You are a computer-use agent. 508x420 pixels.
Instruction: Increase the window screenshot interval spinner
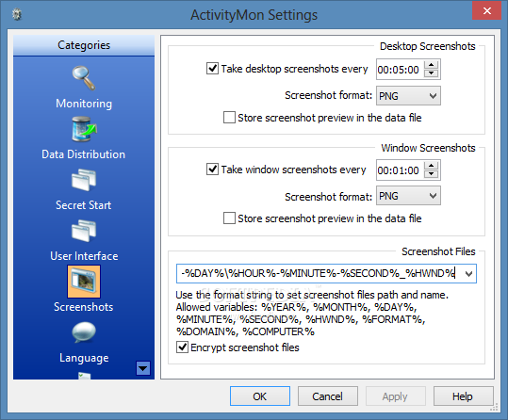(x=432, y=165)
